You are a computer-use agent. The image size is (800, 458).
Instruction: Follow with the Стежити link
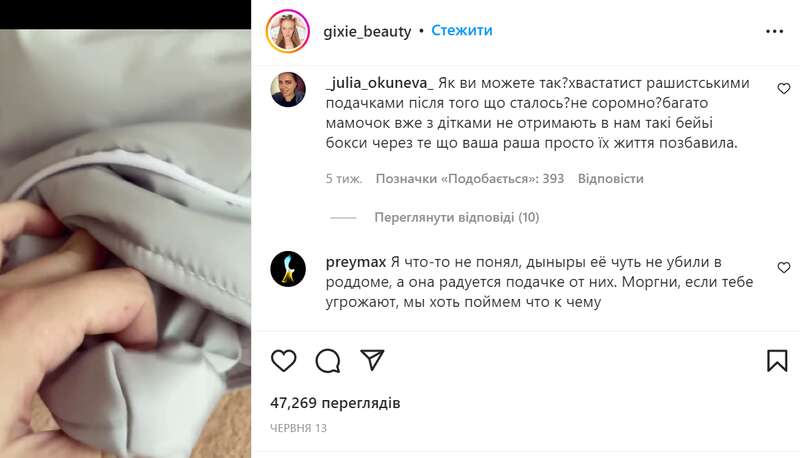pos(462,31)
